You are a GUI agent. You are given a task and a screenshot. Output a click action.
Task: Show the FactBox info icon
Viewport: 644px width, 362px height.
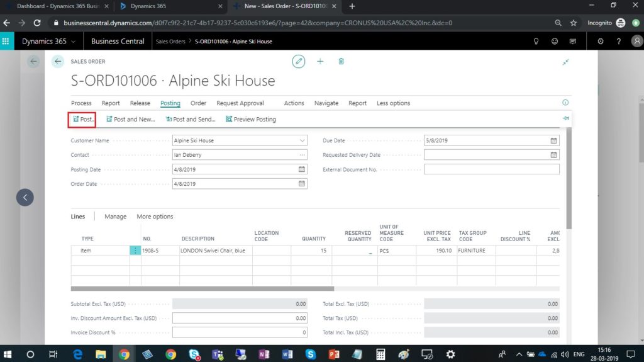pos(565,103)
